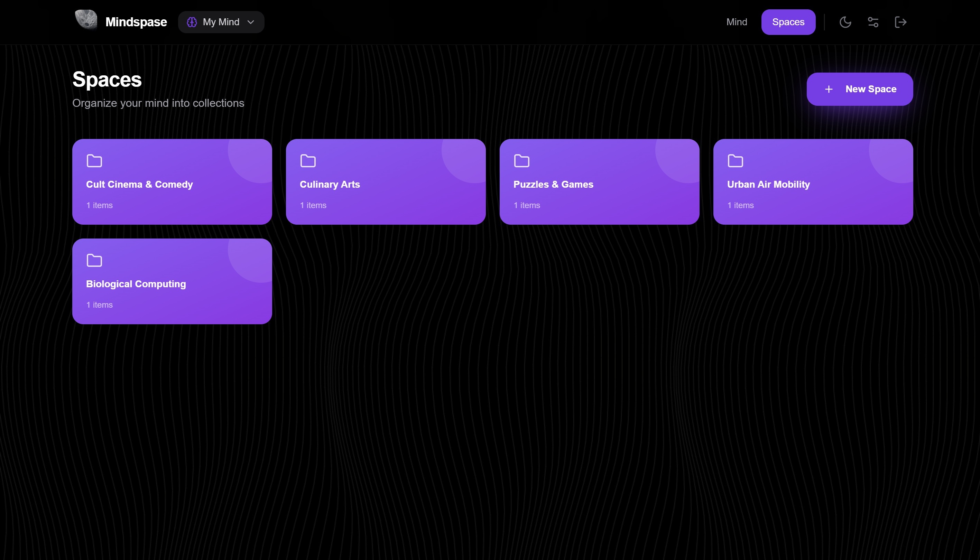980x560 pixels.
Task: Expand the My Mind dropdown chevron
Action: (x=251, y=22)
